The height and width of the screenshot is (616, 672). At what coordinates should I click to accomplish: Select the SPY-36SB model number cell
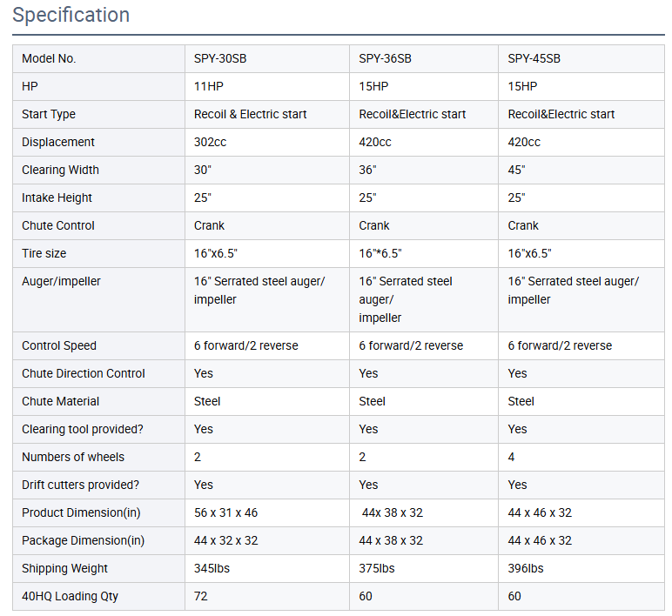[x=385, y=59]
